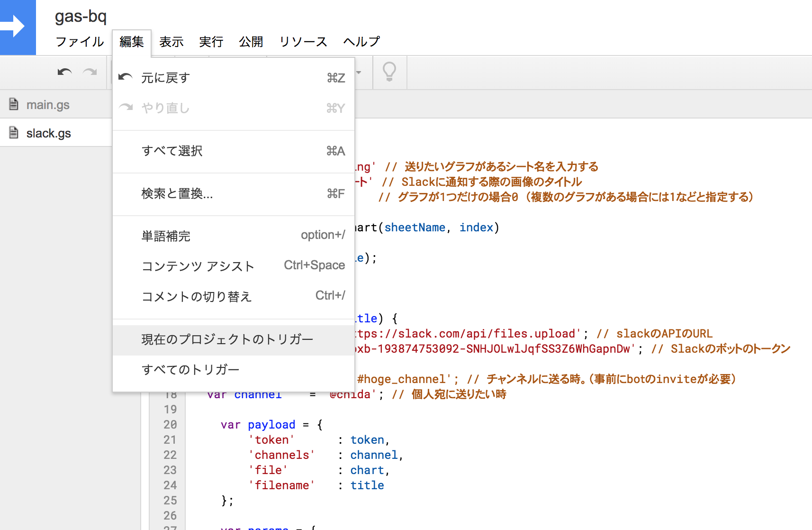This screenshot has width=812, height=530.
Task: Click 'var payload' declaration in editor
Action: click(x=258, y=425)
